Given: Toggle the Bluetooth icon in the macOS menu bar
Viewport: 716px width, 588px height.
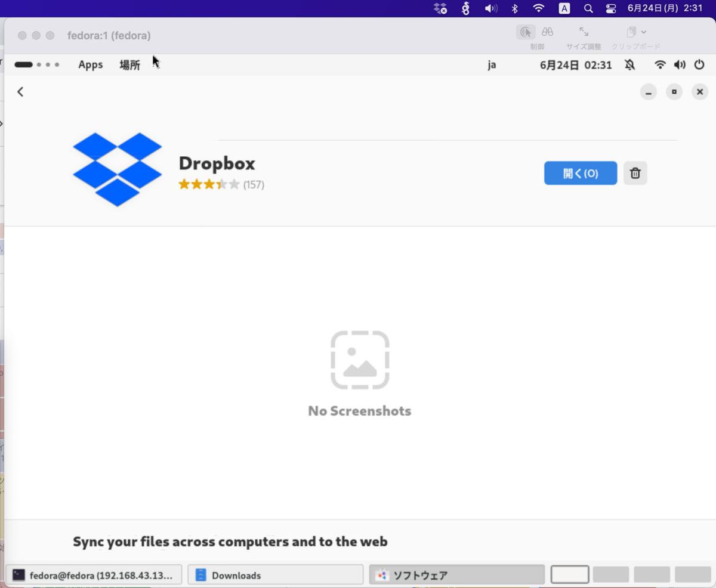Looking at the screenshot, I should (514, 8).
